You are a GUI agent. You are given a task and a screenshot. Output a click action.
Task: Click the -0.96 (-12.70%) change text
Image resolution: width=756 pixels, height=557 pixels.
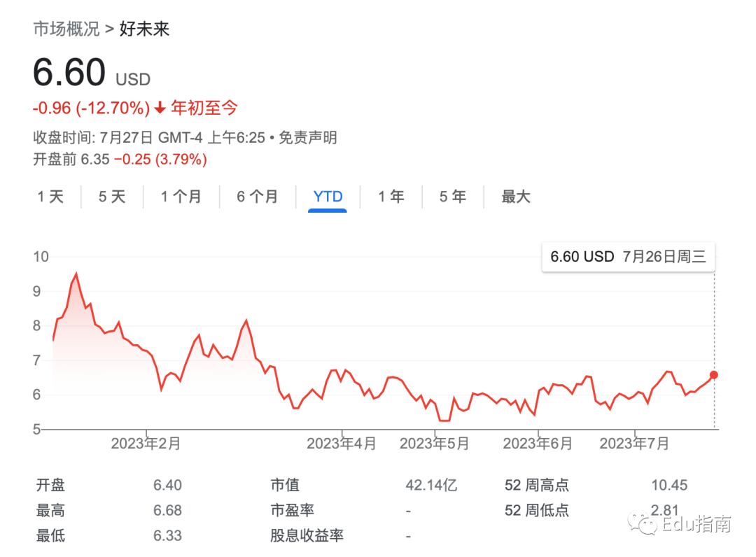92,108
